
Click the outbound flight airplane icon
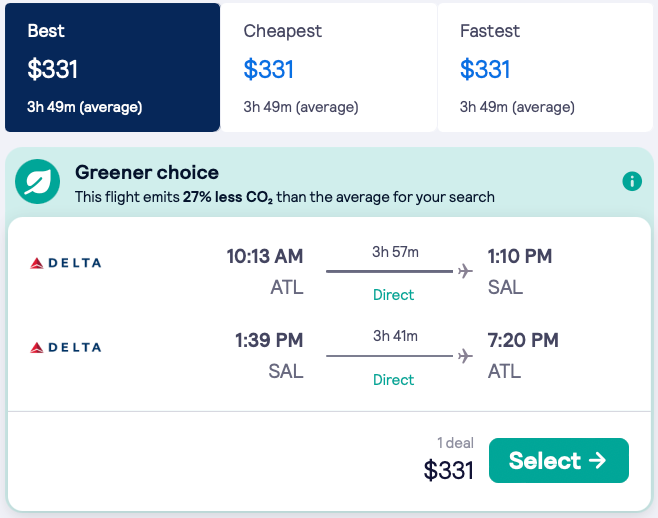tap(465, 271)
